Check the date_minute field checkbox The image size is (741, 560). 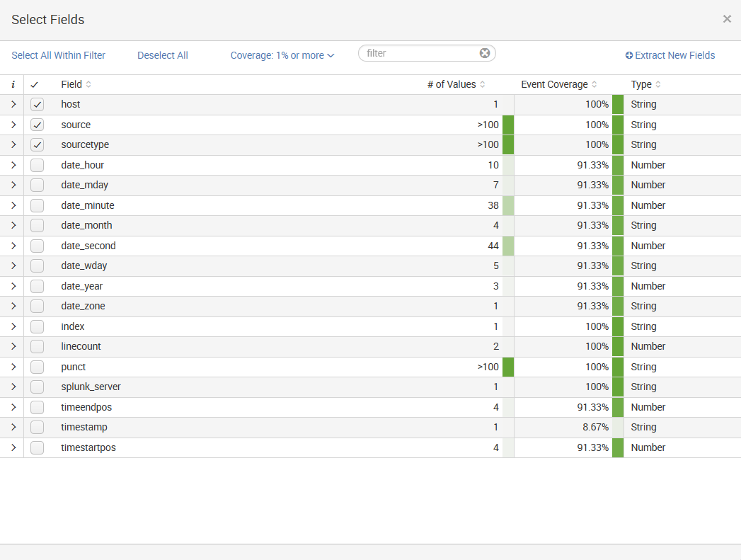point(37,205)
